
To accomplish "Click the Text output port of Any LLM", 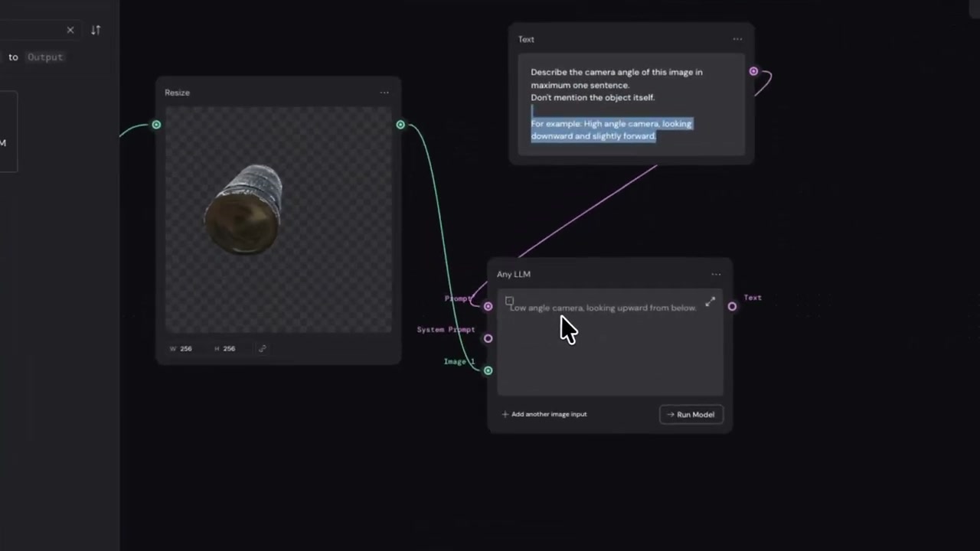I will click(x=732, y=307).
